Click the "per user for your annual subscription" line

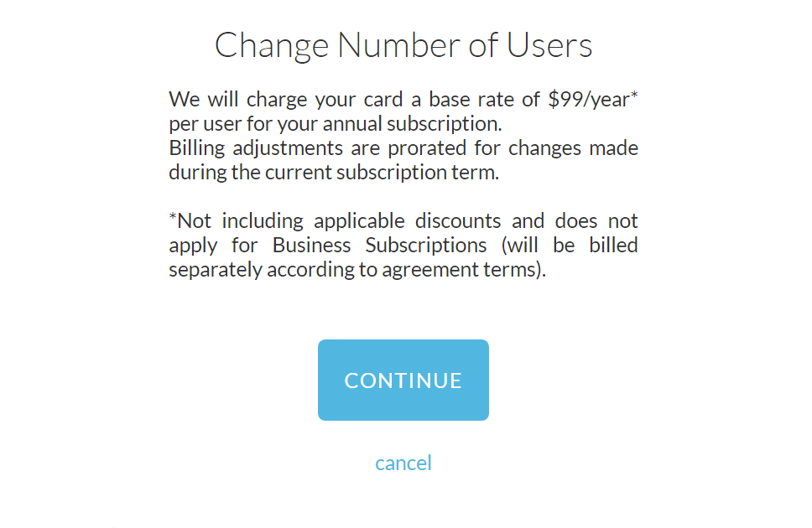pos(335,124)
